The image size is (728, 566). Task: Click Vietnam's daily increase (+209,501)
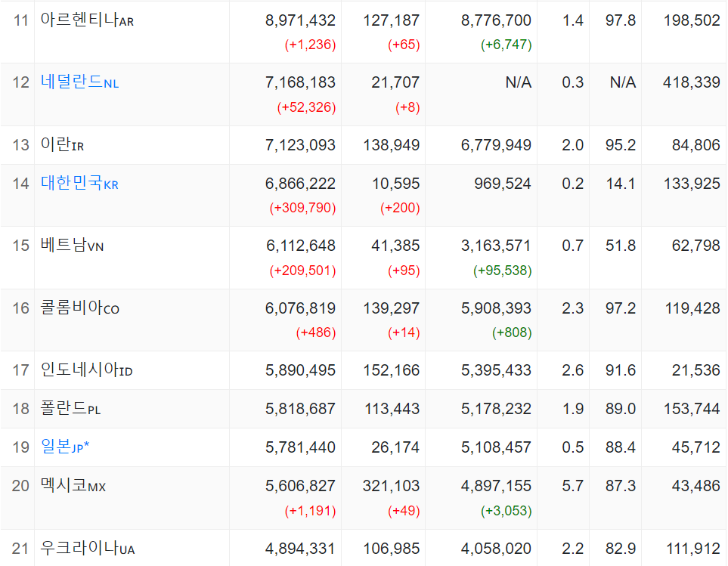tap(302, 271)
